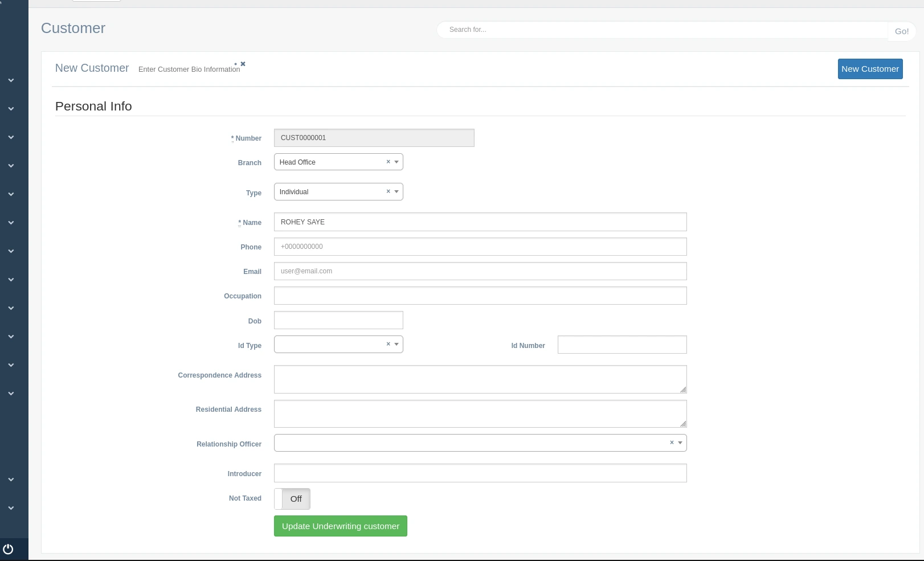Click the Residential Address text area
Viewport: 924px width, 561px height.
click(x=480, y=413)
